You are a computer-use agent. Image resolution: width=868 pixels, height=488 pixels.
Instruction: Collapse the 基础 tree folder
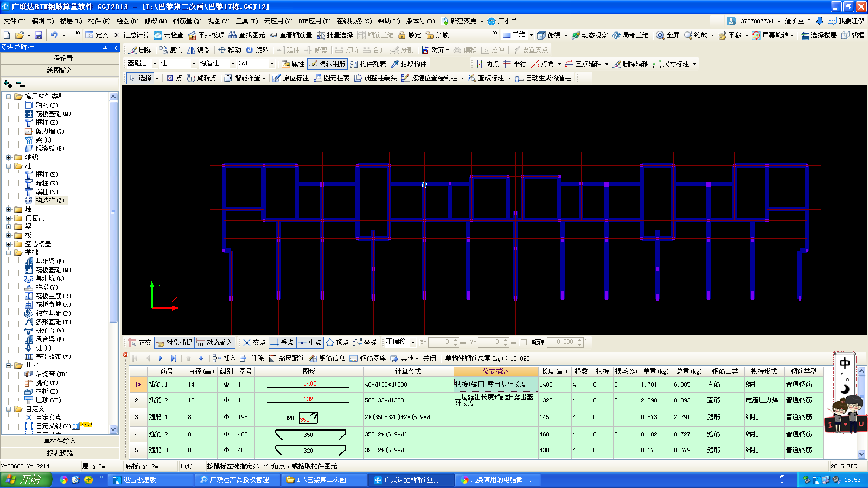(x=8, y=253)
